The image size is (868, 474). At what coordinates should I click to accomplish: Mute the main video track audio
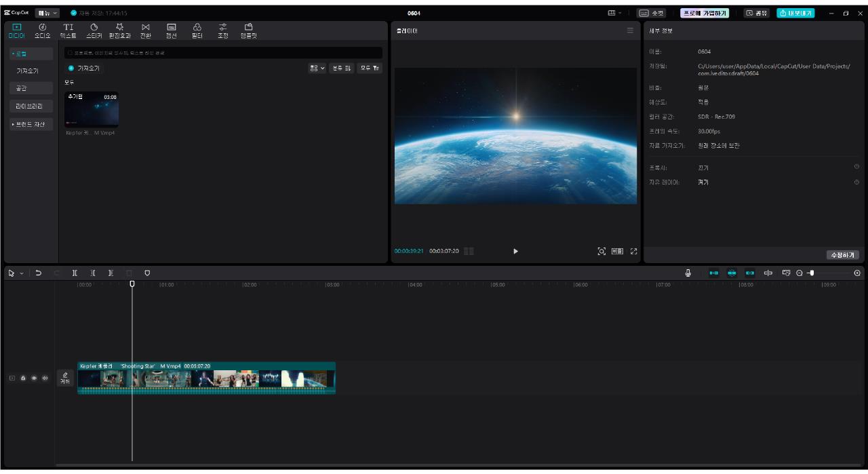pos(45,378)
